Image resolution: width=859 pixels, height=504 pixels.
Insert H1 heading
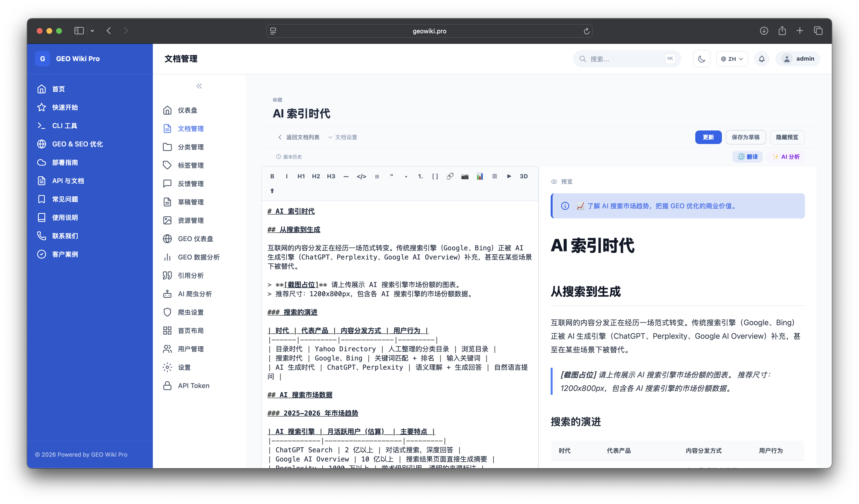pyautogui.click(x=301, y=176)
